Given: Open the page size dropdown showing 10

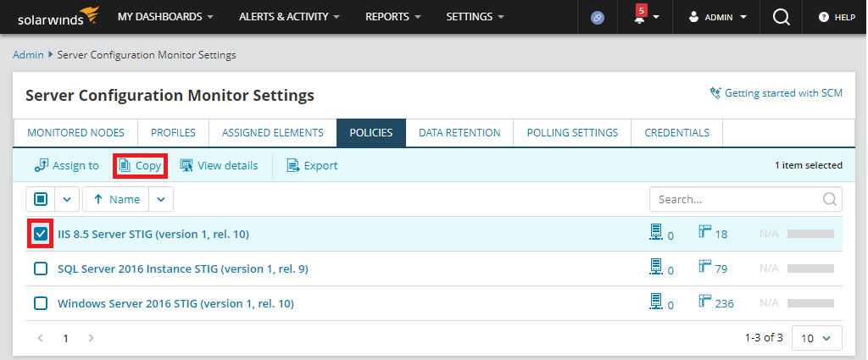Looking at the screenshot, I should pos(817,338).
